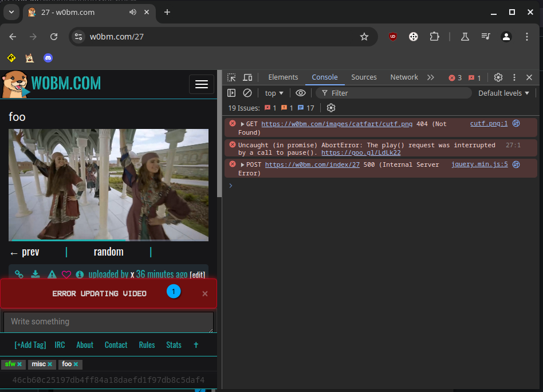Remove the misc tag
This screenshot has height=392, width=543.
[x=50, y=364]
